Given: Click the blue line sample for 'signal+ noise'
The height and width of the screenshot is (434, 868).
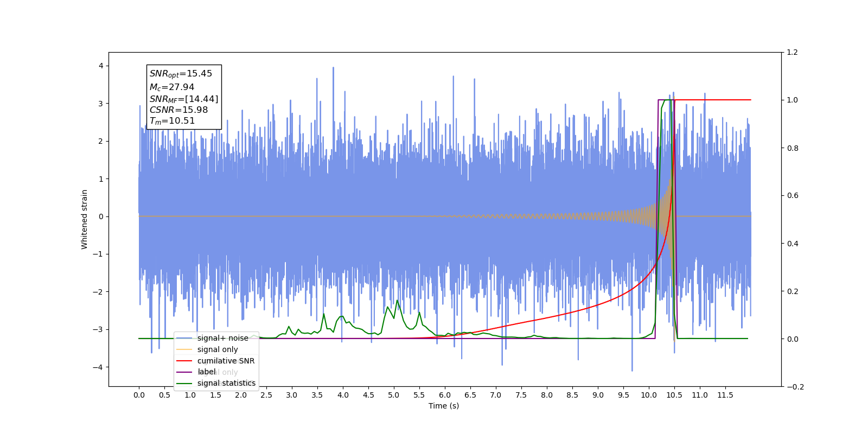Looking at the screenshot, I should coord(185,338).
